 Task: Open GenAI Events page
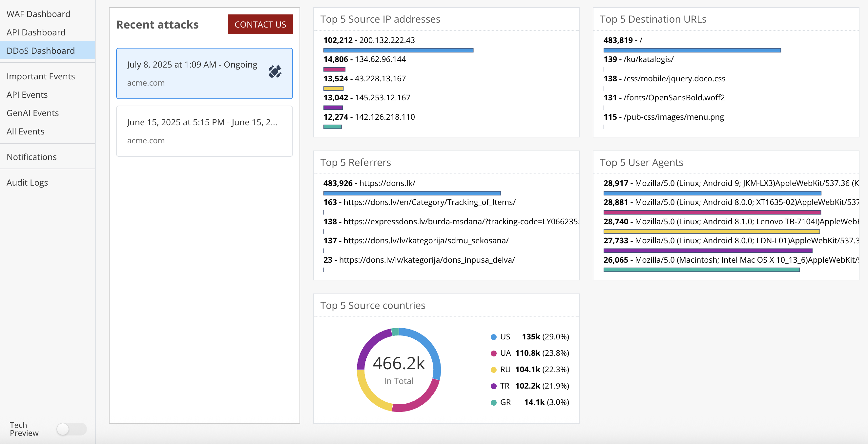point(33,113)
